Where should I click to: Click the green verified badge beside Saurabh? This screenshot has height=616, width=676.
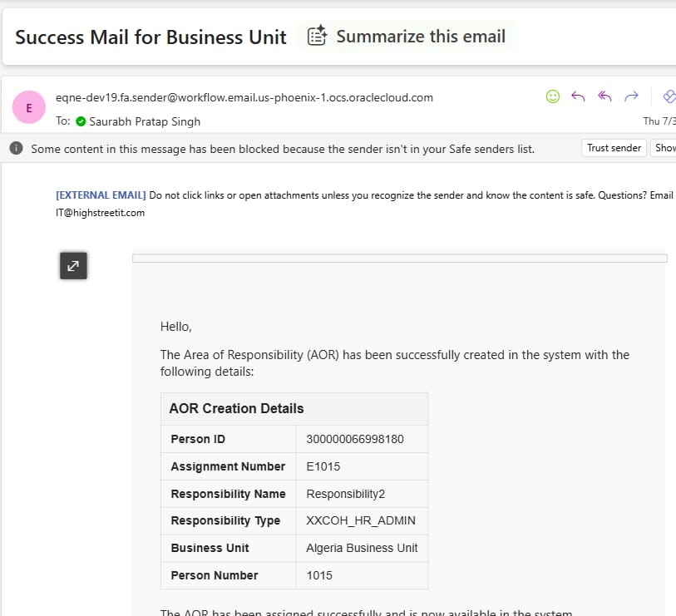[x=81, y=121]
